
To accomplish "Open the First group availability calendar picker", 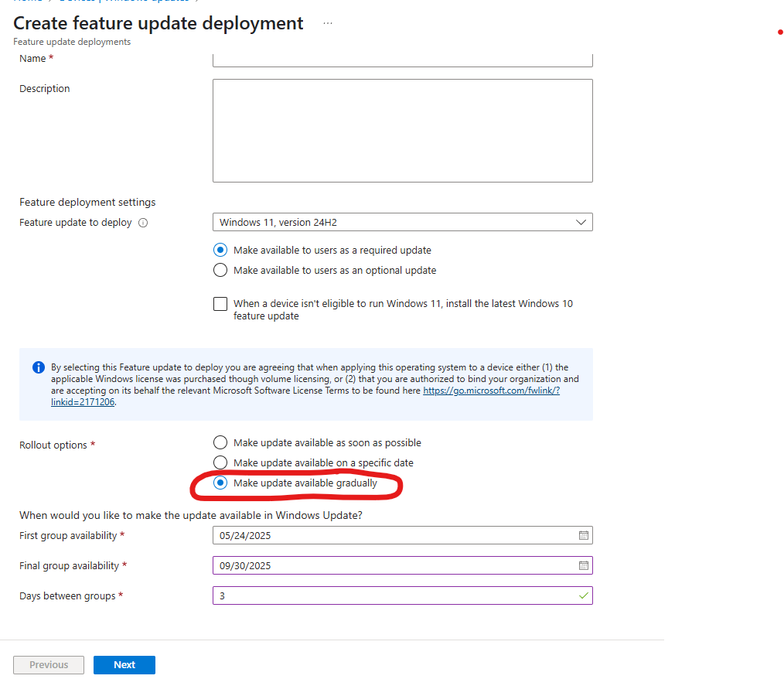I will coord(583,535).
